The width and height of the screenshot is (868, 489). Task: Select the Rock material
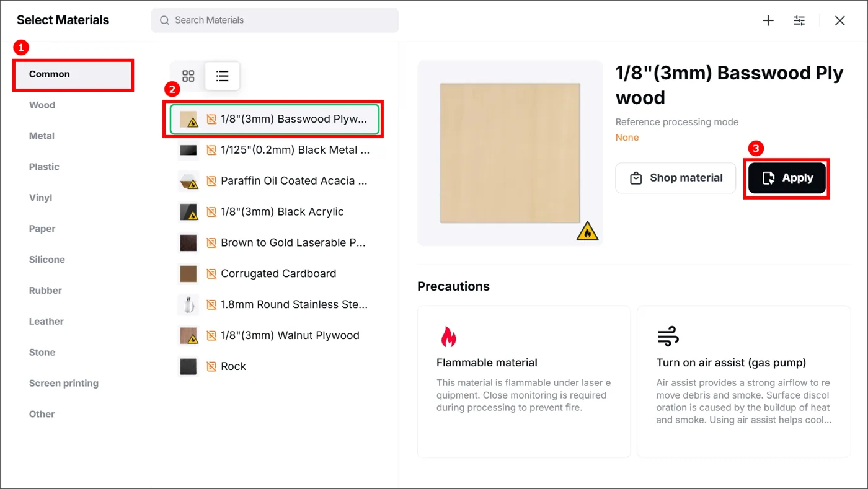274,366
